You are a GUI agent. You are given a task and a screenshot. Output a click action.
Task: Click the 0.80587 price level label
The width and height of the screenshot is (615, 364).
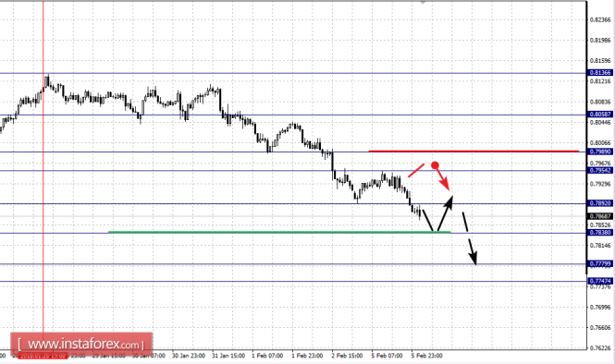click(x=600, y=115)
